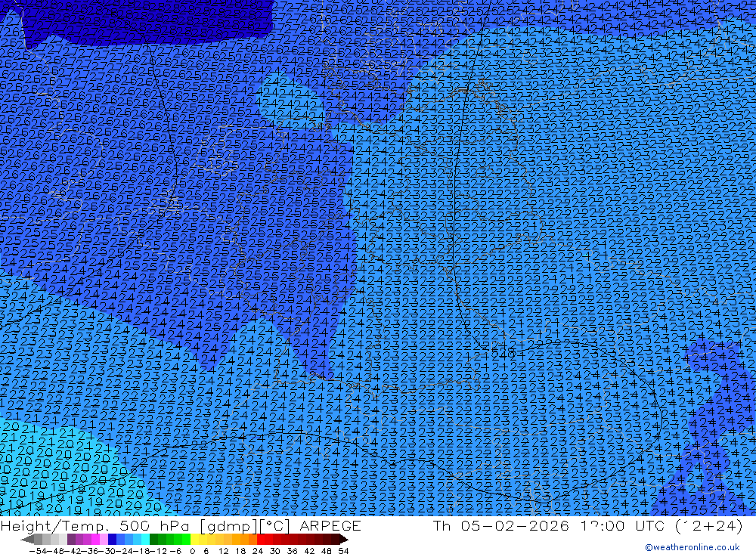Image resolution: width=756 pixels, height=554 pixels.
Task: Select the bright red legend swatch
Action: point(261,540)
